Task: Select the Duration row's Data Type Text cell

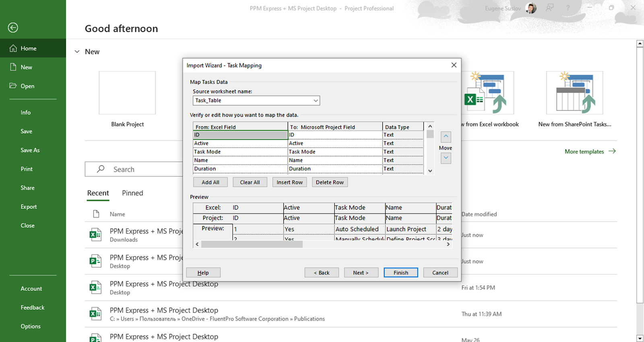Action: tap(403, 169)
